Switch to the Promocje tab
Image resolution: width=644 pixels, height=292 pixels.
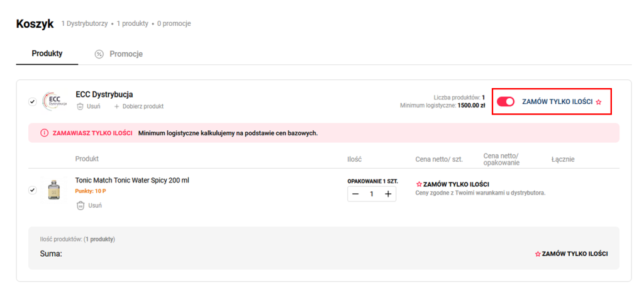(x=126, y=54)
